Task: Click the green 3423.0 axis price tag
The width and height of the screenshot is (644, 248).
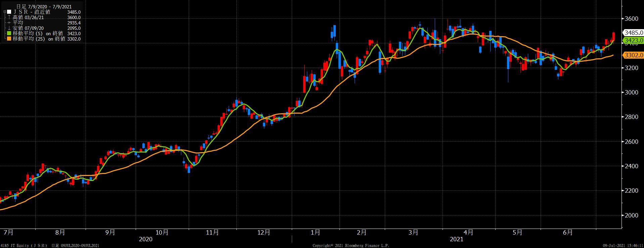Action: tap(633, 41)
